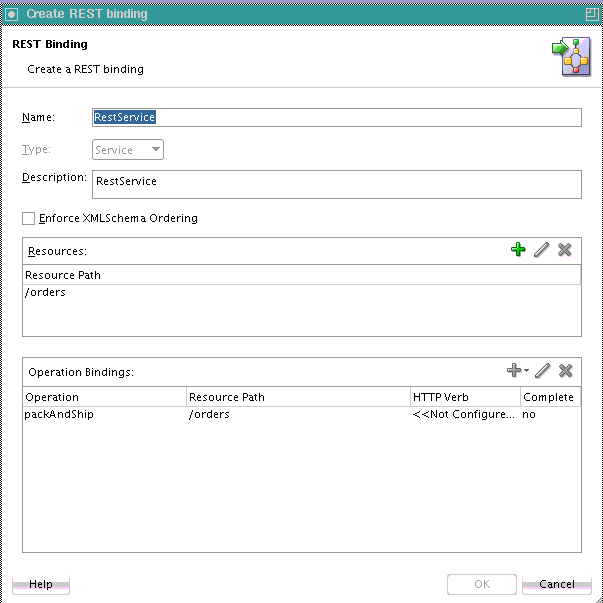This screenshot has width=603, height=603.
Task: Select the /orders row in Resources
Action: tap(302, 292)
